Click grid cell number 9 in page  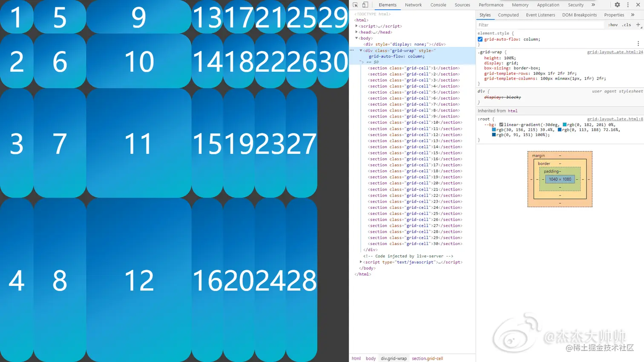(x=138, y=17)
